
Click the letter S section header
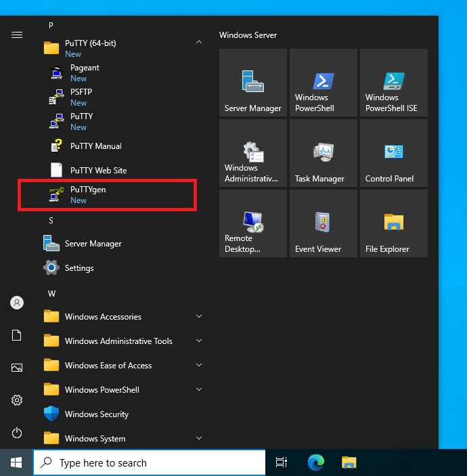[x=51, y=220]
